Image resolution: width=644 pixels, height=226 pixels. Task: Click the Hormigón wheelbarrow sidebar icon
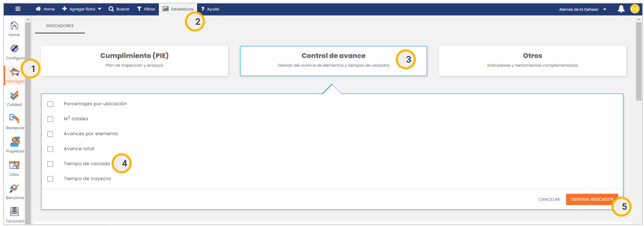pos(14,72)
